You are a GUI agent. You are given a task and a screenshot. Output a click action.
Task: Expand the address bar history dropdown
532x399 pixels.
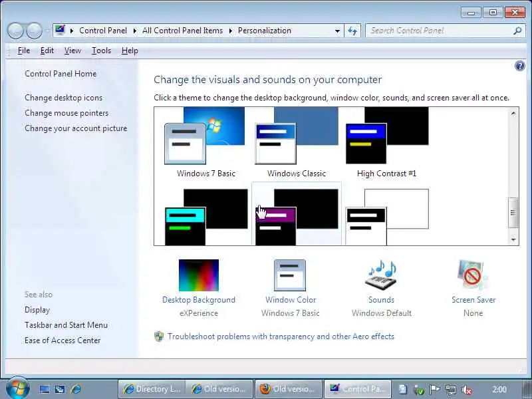pos(337,31)
